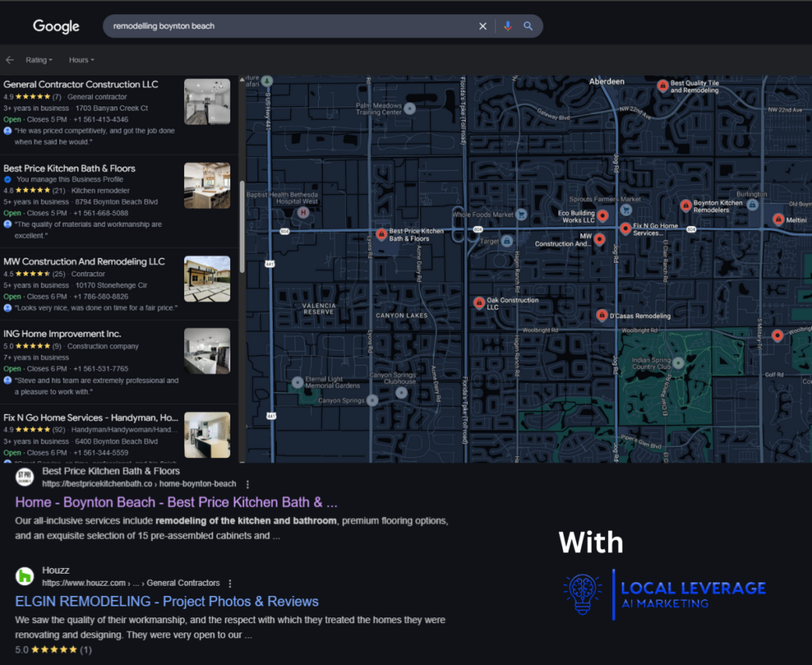Open ING Home Improvement Inc. listing
This screenshot has width=812, height=665.
(x=62, y=334)
